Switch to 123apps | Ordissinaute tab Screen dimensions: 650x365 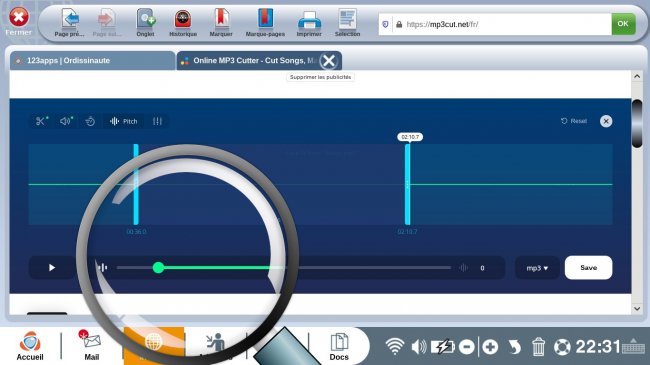tap(92, 61)
